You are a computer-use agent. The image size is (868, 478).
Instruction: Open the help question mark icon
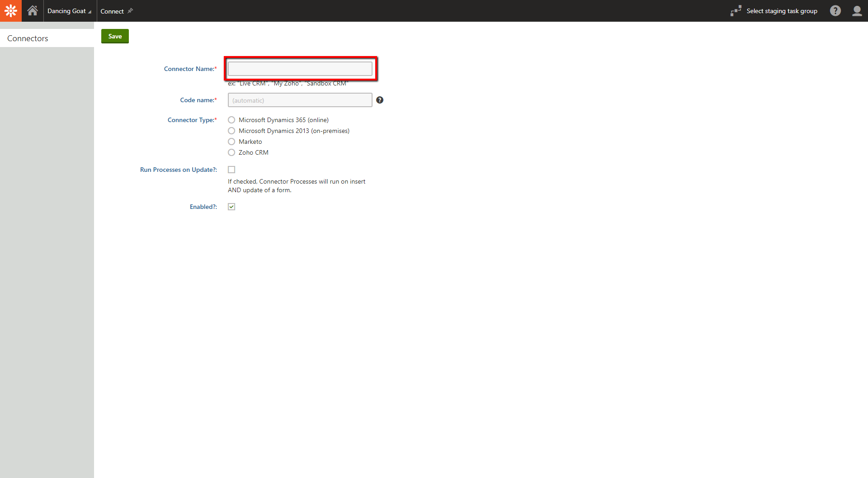835,11
